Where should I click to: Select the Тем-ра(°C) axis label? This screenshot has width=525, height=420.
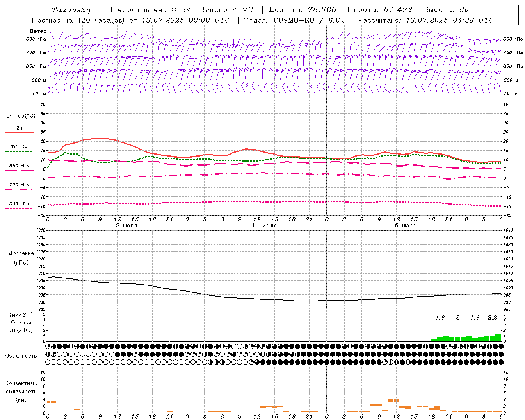tap(19, 116)
